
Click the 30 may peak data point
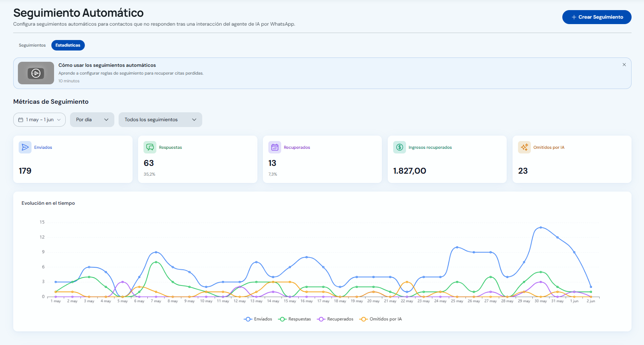541,227
